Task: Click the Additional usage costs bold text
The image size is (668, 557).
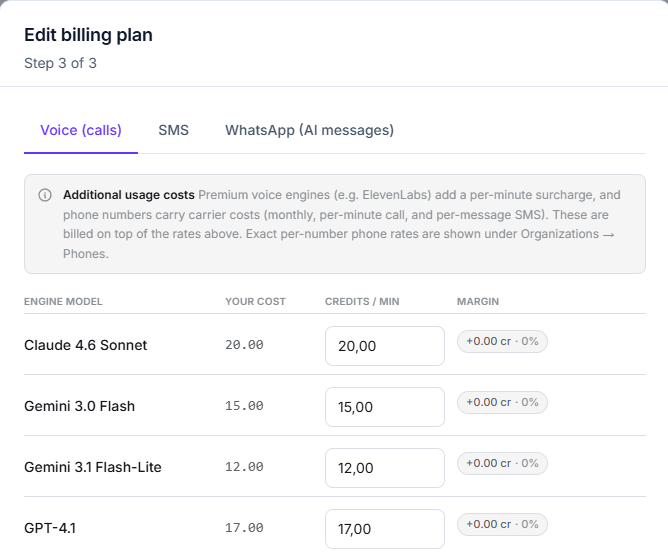Action: pyautogui.click(x=129, y=195)
